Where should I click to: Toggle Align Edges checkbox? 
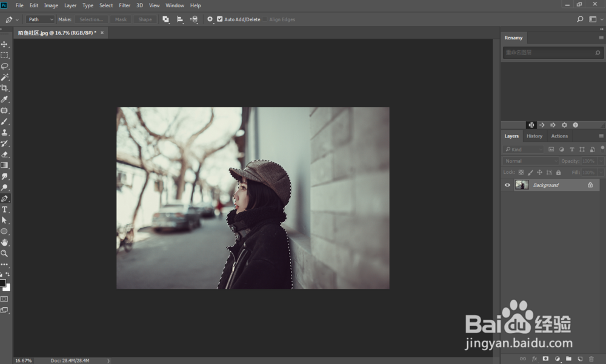(x=265, y=19)
